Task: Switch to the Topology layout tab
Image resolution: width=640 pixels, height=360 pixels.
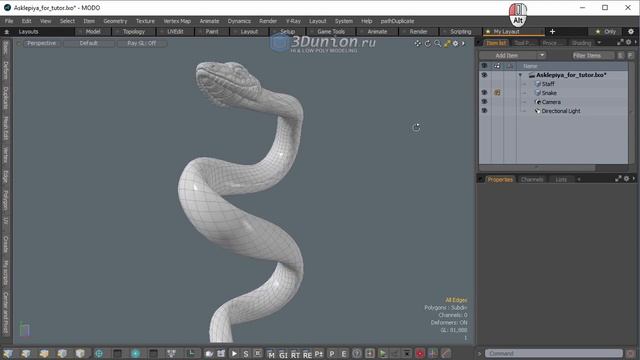Action: [134, 31]
